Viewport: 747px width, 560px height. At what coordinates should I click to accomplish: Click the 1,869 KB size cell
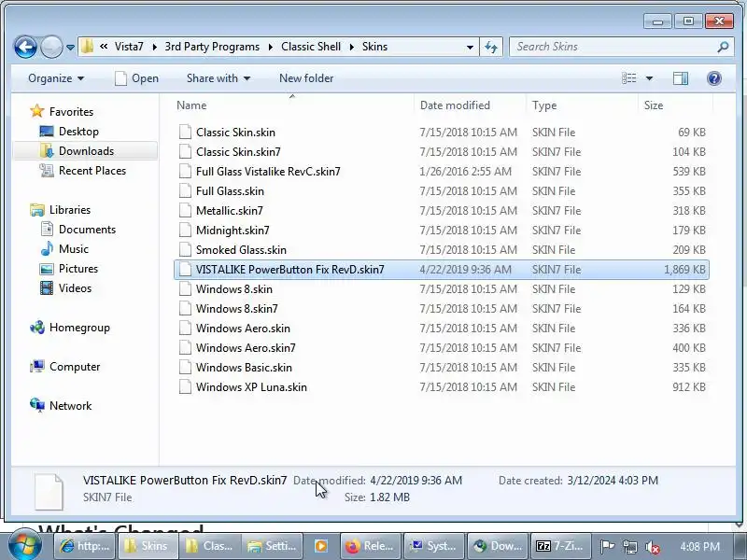tap(684, 270)
